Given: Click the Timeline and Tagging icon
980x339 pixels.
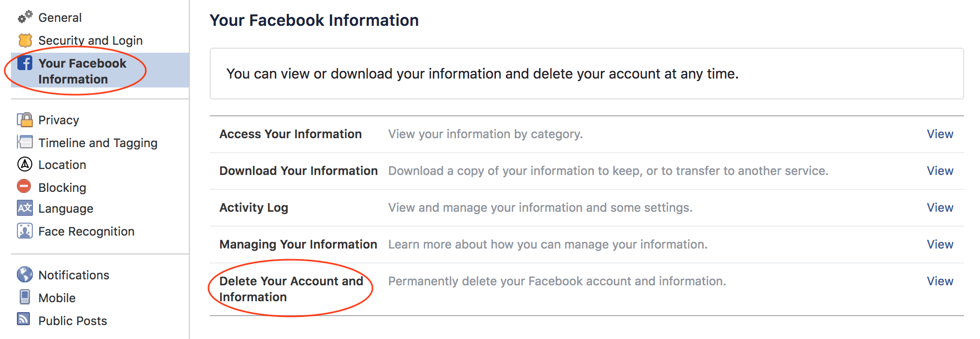Looking at the screenshot, I should click(24, 142).
